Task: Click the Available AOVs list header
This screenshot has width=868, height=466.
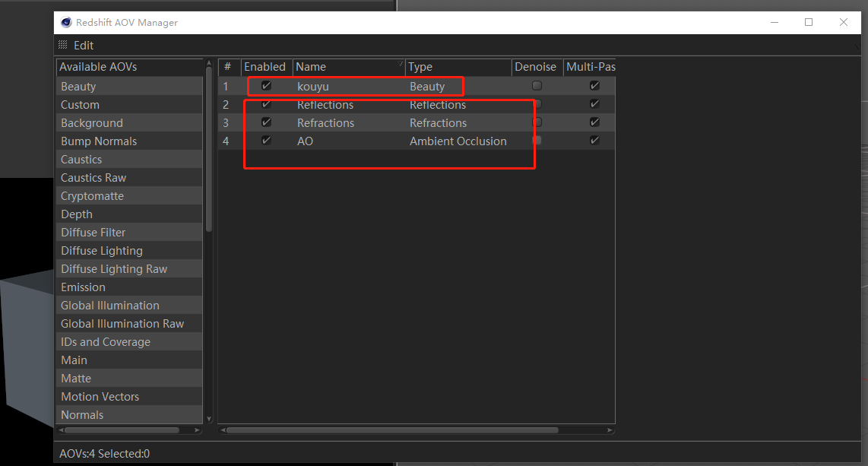Action: tap(129, 67)
